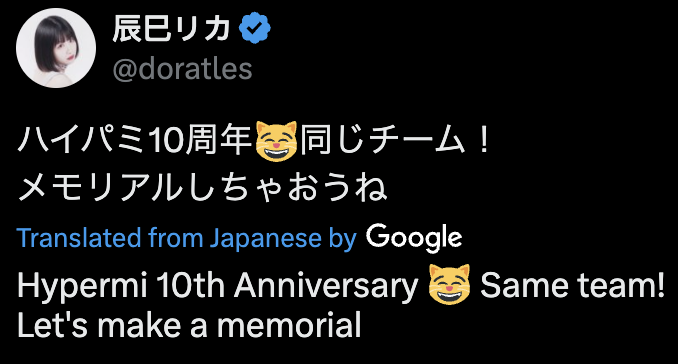Click the Let's make text

(x=99, y=325)
